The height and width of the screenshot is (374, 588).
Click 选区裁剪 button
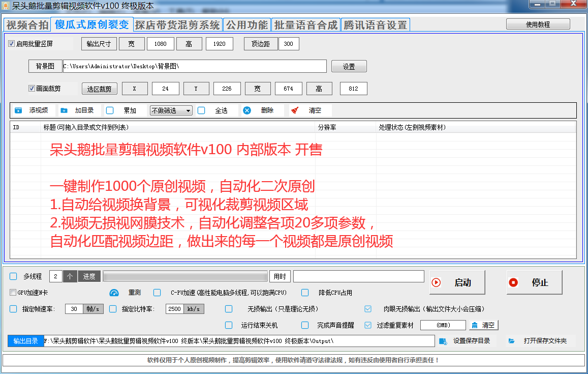point(100,89)
